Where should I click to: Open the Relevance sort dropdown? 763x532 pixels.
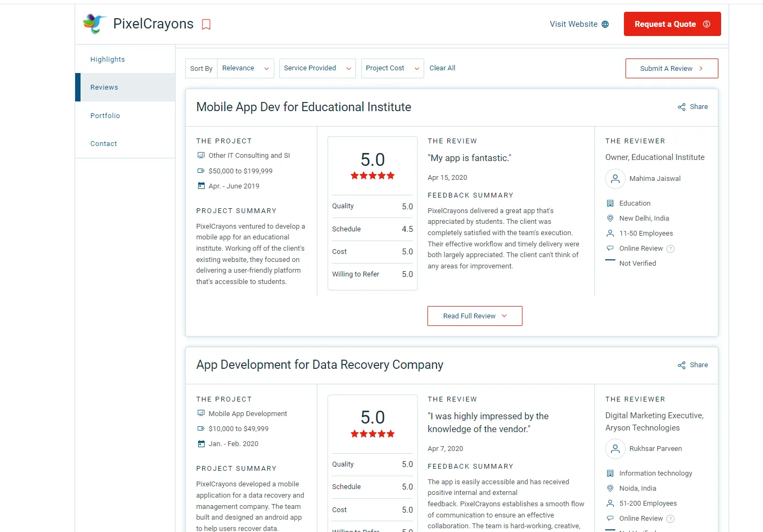tap(245, 68)
